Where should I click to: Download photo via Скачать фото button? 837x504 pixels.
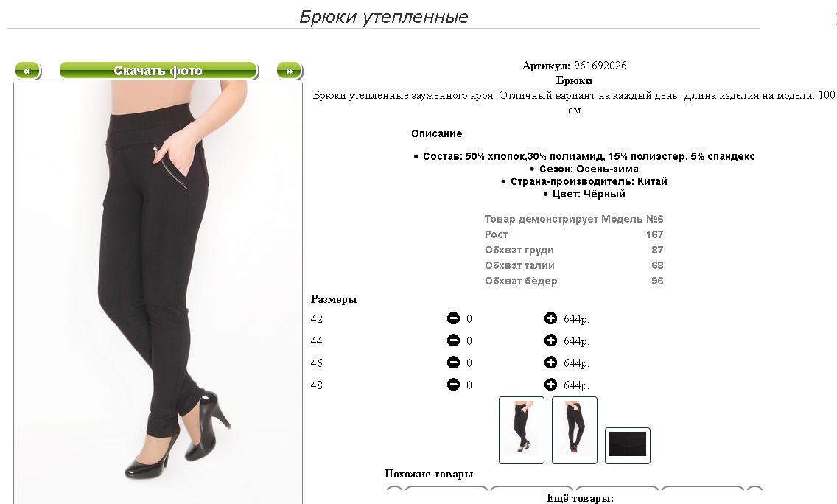158,71
